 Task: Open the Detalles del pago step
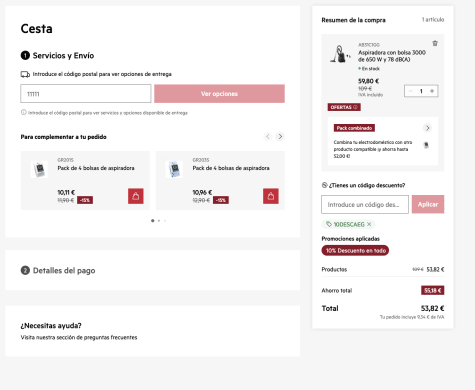pos(58,270)
